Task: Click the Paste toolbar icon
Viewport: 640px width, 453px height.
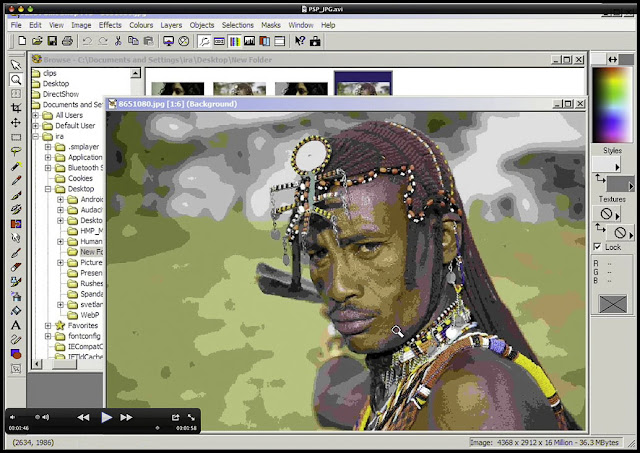Action: coord(148,41)
